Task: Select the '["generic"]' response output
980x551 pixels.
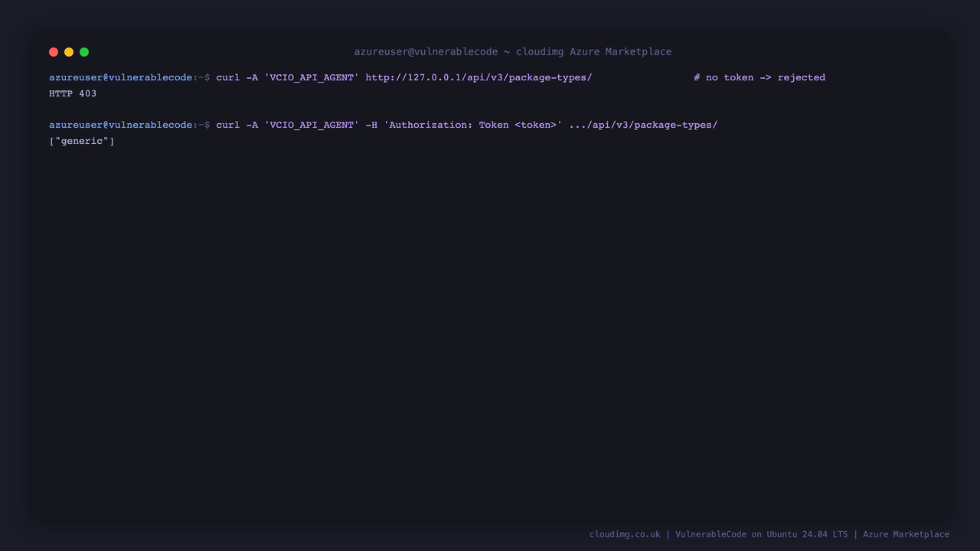Action: tap(82, 141)
